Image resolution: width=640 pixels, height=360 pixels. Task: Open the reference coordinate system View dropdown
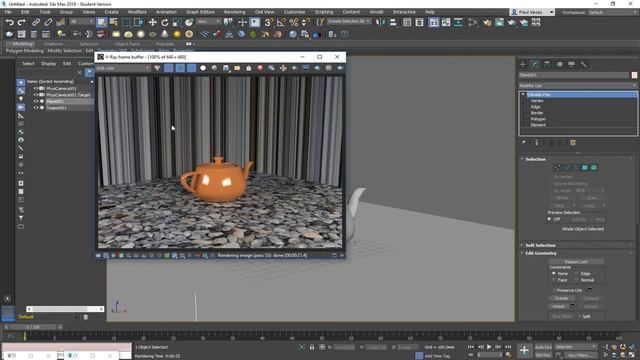[208, 22]
